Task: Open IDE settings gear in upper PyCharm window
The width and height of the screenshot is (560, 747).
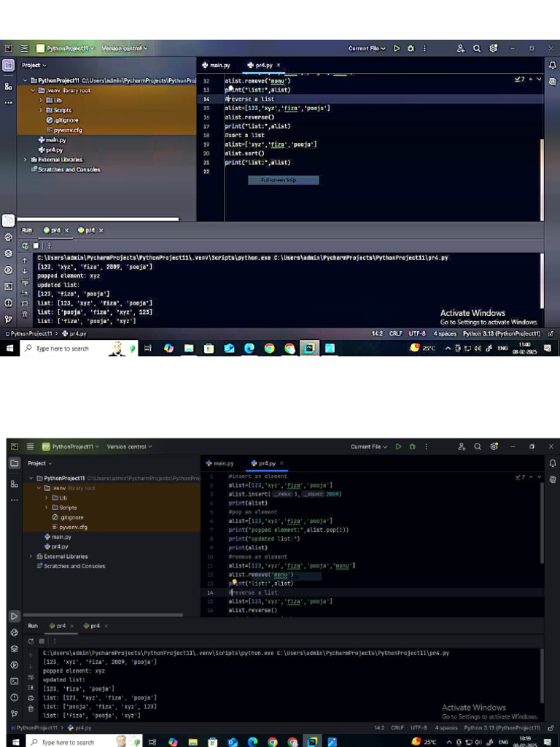Action: point(494,49)
